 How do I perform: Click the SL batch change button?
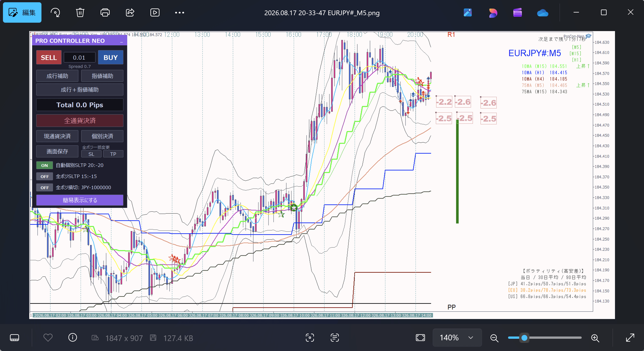pyautogui.click(x=91, y=154)
